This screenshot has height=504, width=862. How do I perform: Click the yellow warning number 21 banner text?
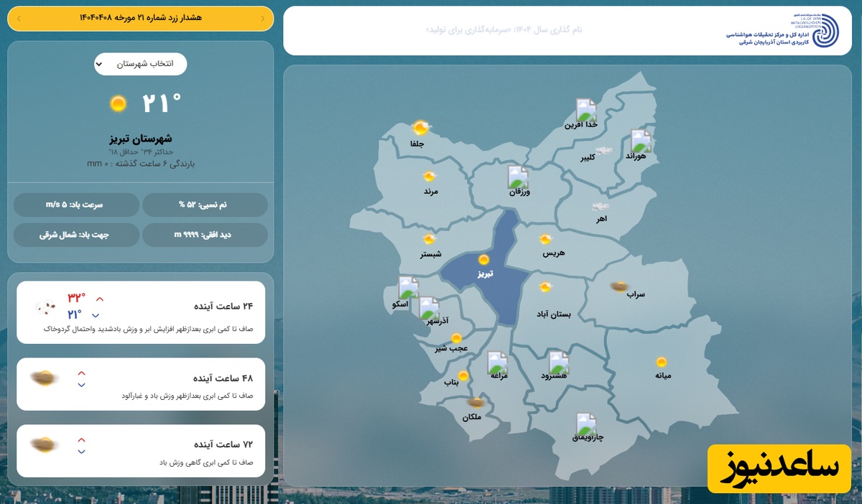pyautogui.click(x=140, y=18)
